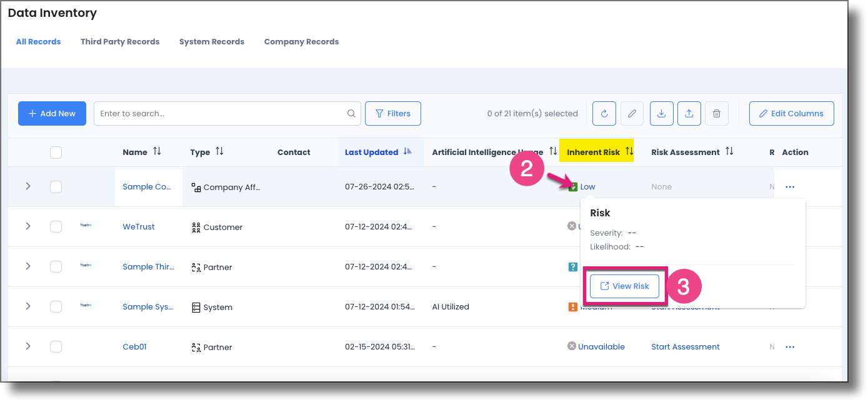Switch to the Third Party Records tab

[119, 41]
